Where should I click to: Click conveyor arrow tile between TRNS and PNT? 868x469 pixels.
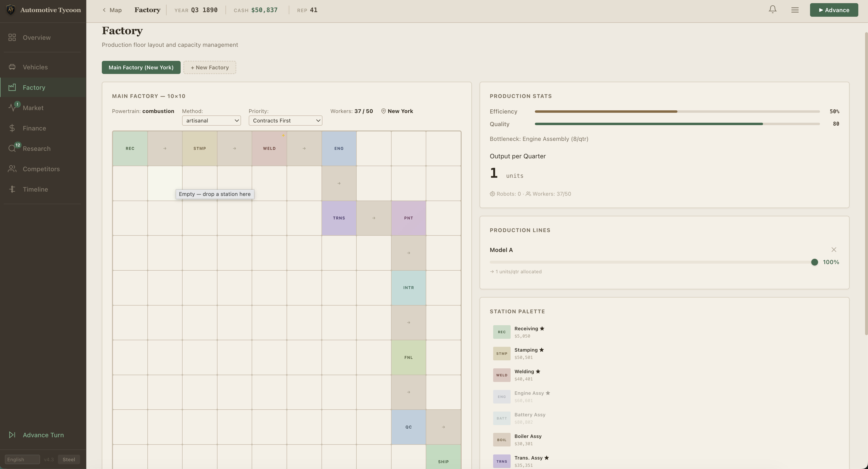[374, 218]
